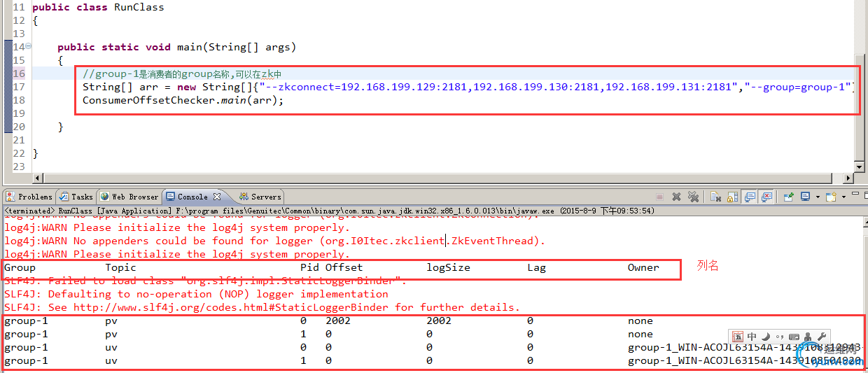Click the editor vertical scrollbar down arrow
This screenshot has width=868, height=373.
pyautogui.click(x=860, y=168)
